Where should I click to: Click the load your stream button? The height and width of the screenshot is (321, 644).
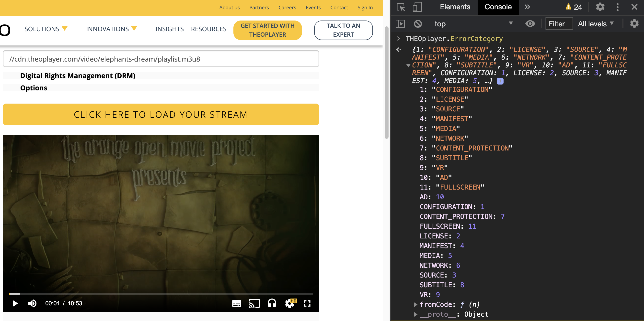[161, 114]
